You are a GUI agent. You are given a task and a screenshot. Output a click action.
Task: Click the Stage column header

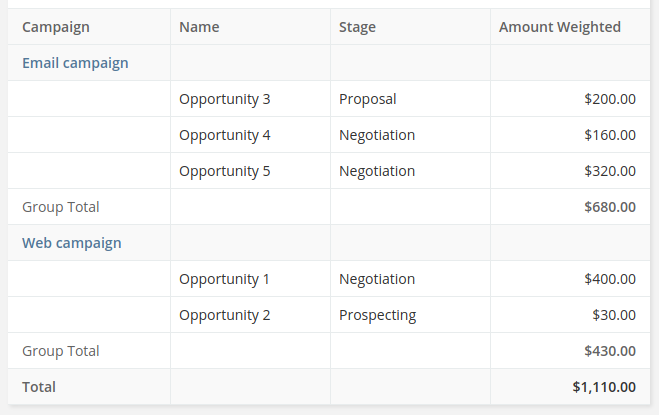click(357, 27)
